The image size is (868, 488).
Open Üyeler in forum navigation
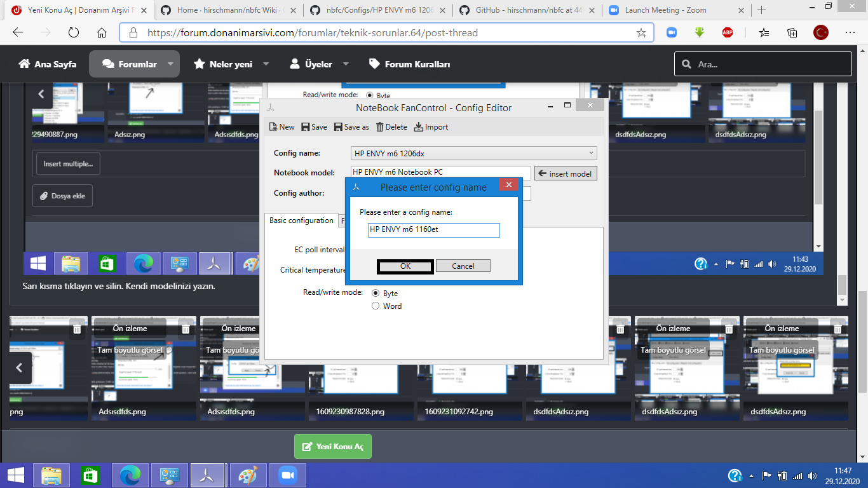tap(311, 64)
